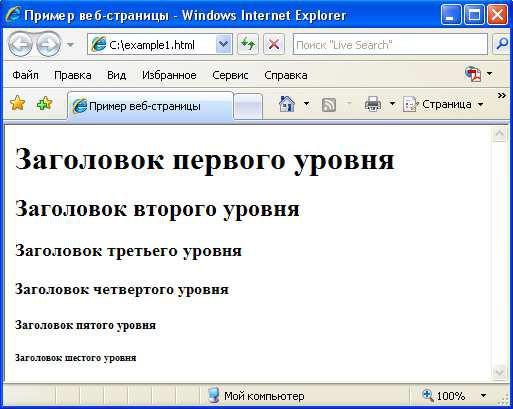The image size is (513, 409).
Task: Click the RSS feeds icon
Action: pyautogui.click(x=329, y=105)
